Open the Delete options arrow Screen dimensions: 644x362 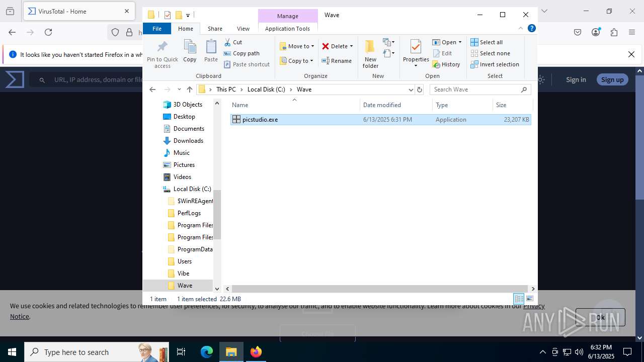pyautogui.click(x=351, y=46)
